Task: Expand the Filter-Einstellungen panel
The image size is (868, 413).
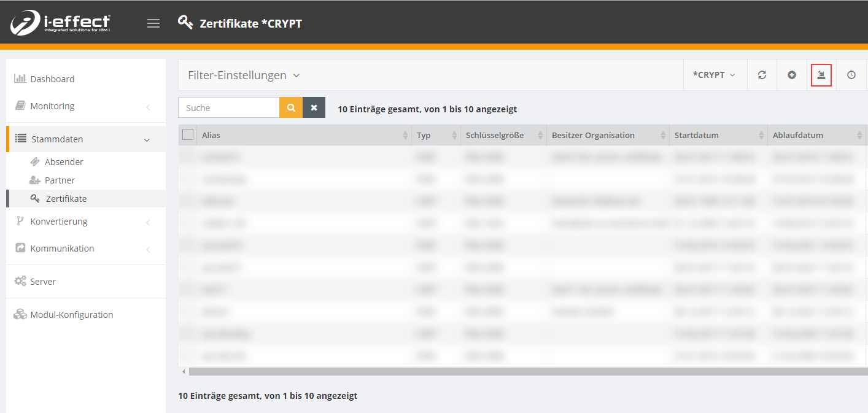Action: pos(244,75)
